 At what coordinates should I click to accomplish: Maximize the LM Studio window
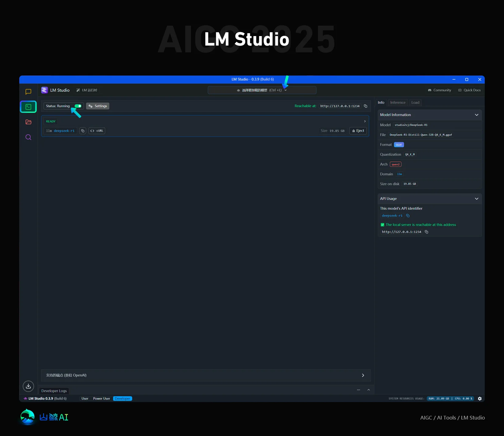click(x=467, y=79)
